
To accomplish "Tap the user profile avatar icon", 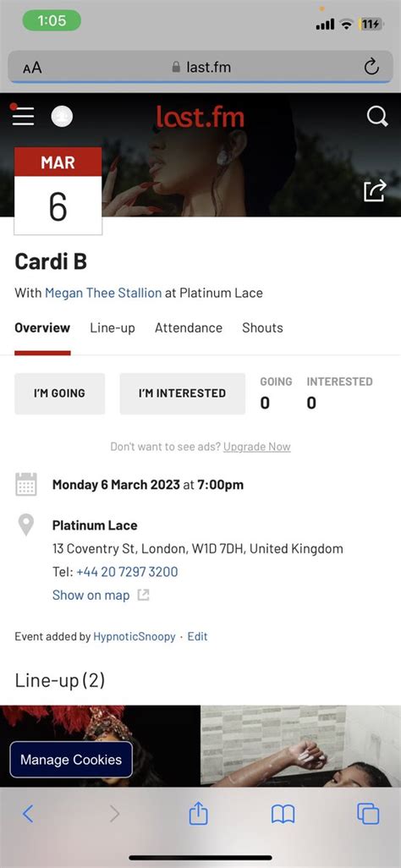I will (x=62, y=116).
